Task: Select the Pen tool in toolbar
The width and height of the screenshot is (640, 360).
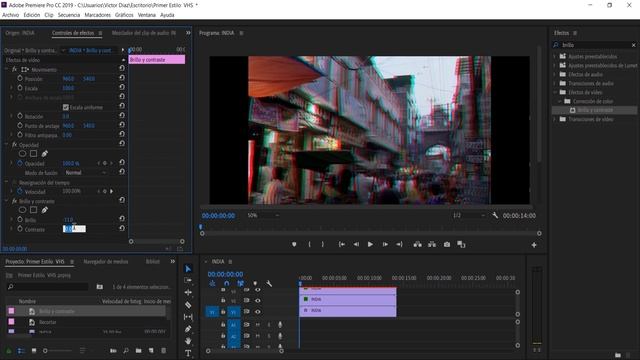Action: point(188,329)
